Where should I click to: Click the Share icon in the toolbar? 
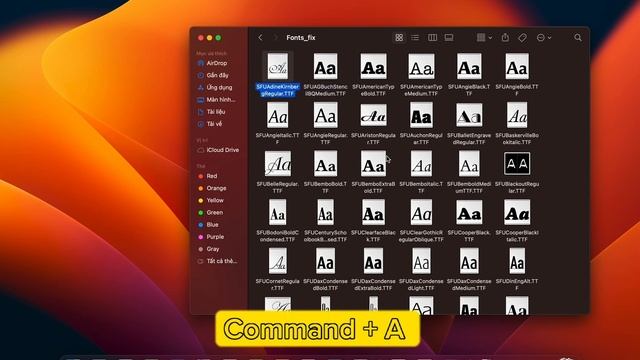pyautogui.click(x=505, y=37)
